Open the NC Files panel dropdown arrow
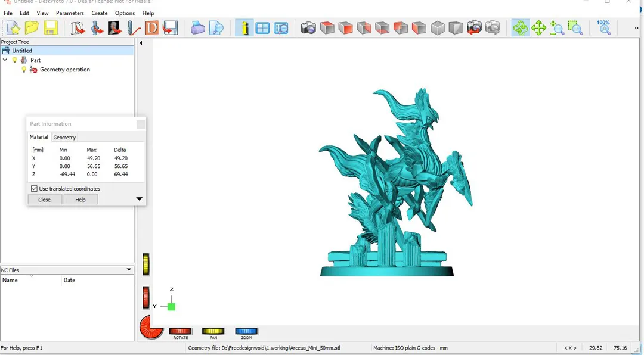Screen dimensions: 644x355 click(x=129, y=270)
